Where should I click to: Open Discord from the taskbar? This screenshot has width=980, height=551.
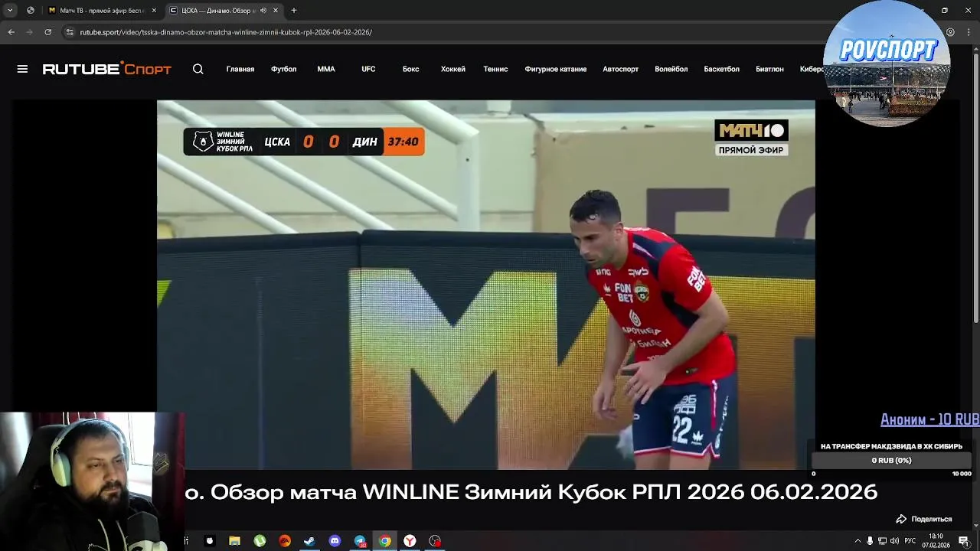(335, 541)
